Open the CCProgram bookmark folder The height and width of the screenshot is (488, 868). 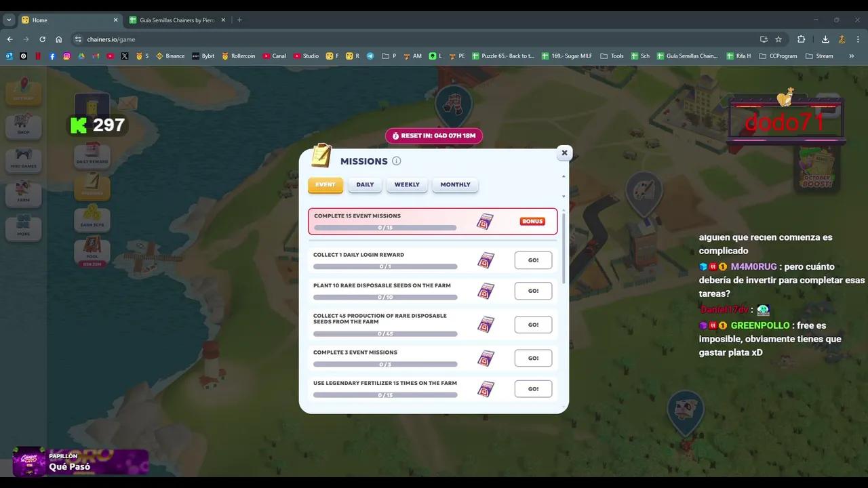point(778,56)
